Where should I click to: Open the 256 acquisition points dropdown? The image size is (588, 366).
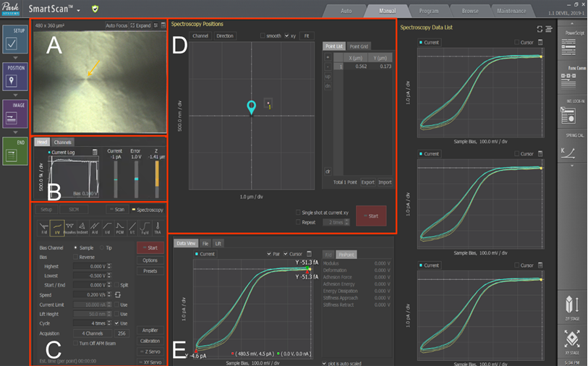[x=122, y=333]
